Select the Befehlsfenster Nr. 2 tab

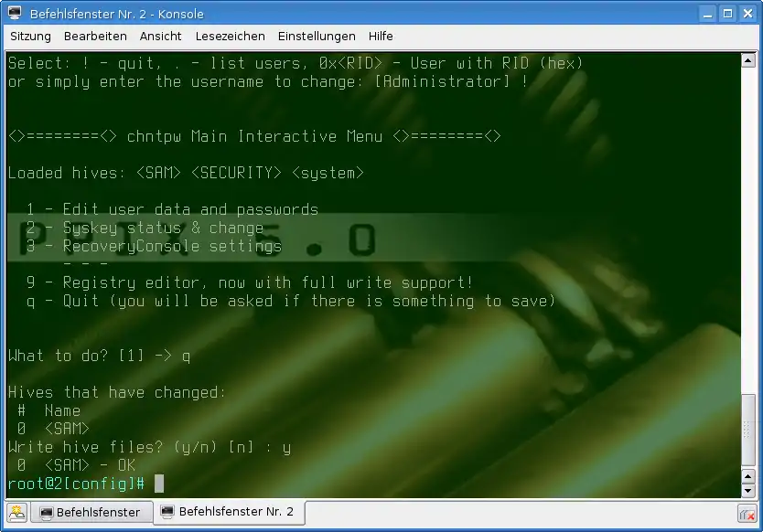(230, 512)
